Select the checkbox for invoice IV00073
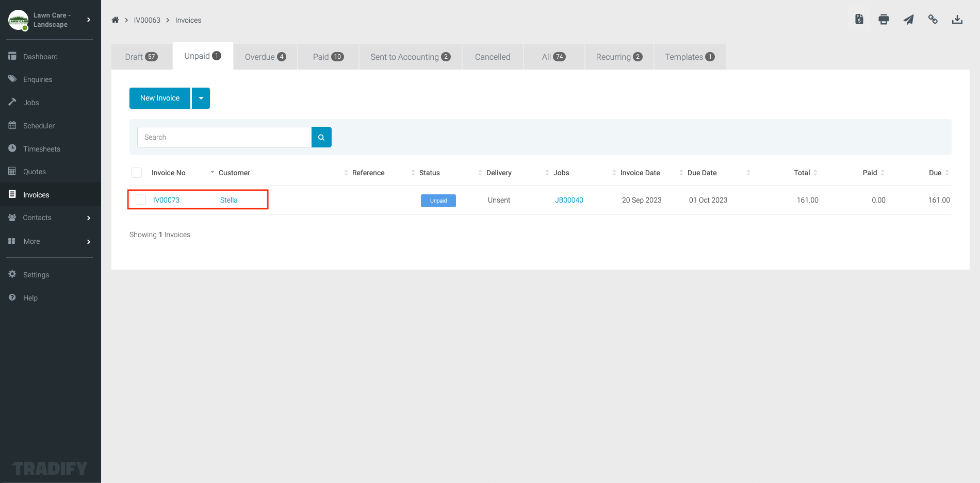The width and height of the screenshot is (980, 483). (140, 199)
